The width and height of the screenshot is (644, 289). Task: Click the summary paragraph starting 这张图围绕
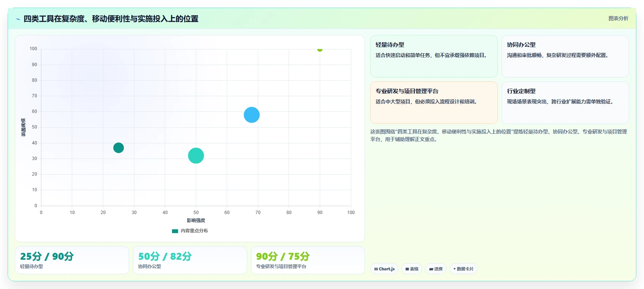tap(499, 135)
